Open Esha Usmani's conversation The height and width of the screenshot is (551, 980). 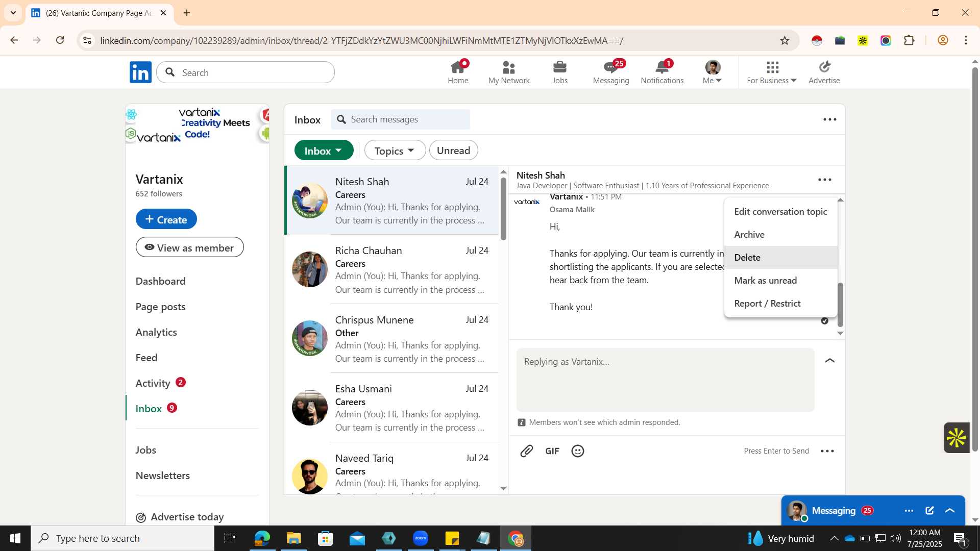click(391, 408)
